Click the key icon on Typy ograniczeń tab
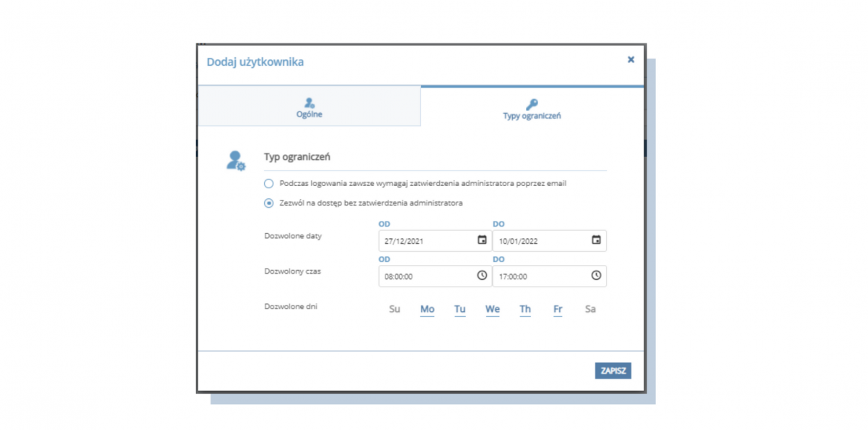This screenshot has width=868, height=430. click(x=532, y=104)
